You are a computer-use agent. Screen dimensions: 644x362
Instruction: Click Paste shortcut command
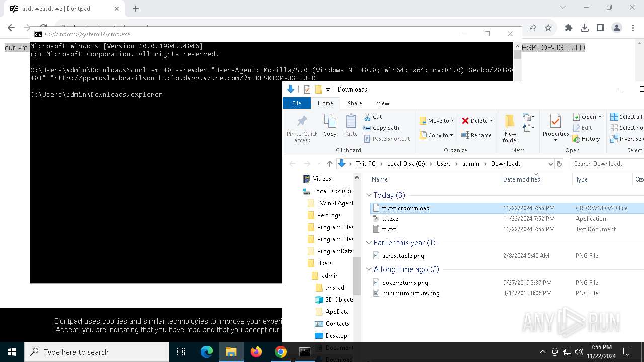(386, 139)
